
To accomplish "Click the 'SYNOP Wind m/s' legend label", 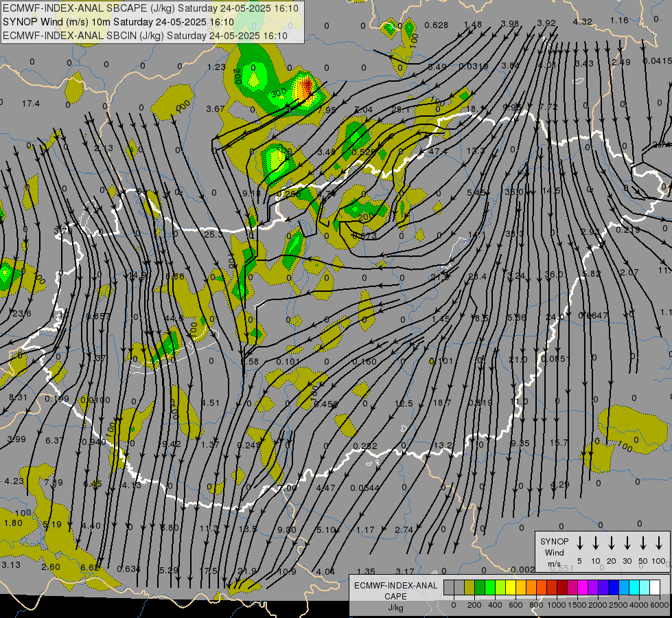I will tap(554, 552).
